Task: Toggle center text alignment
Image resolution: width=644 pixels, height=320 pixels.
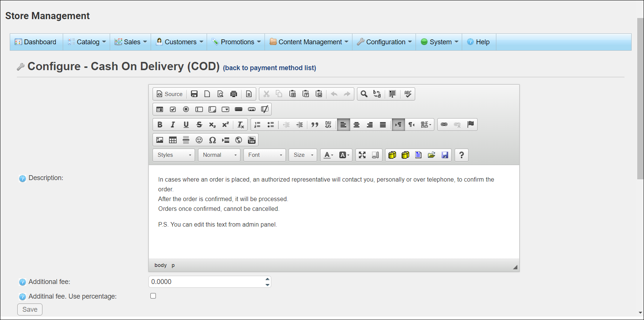Action: coord(357,125)
